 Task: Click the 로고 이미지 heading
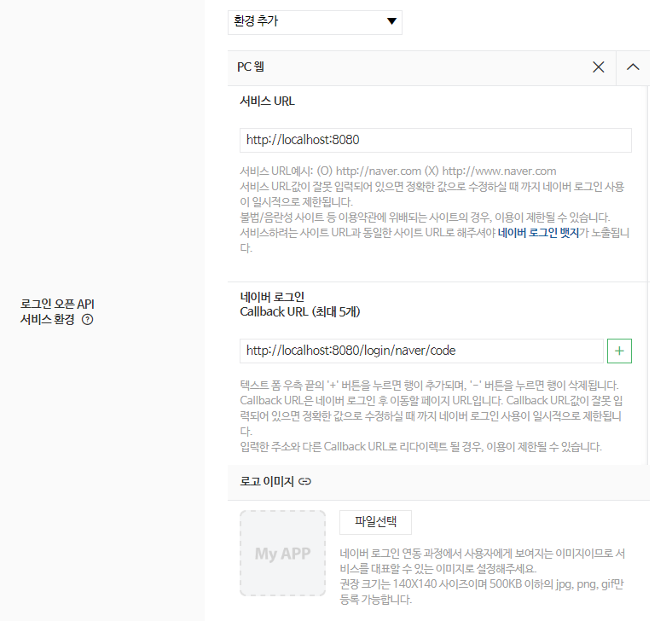pos(267,481)
